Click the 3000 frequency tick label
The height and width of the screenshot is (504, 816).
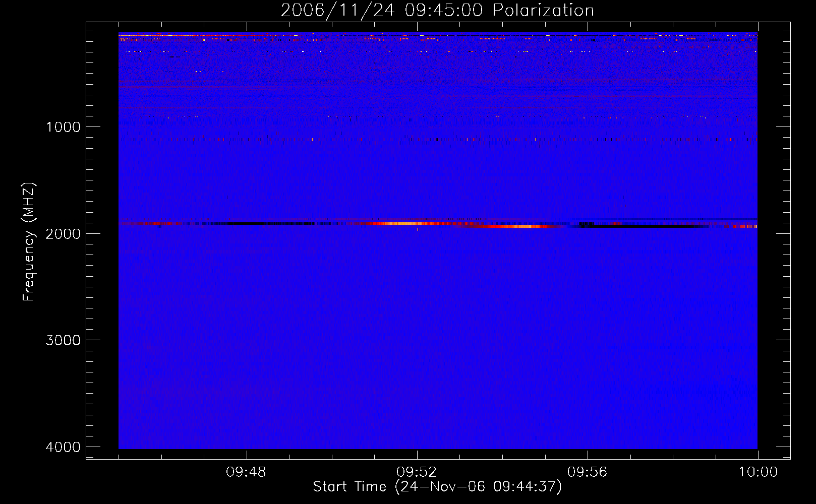(x=63, y=340)
